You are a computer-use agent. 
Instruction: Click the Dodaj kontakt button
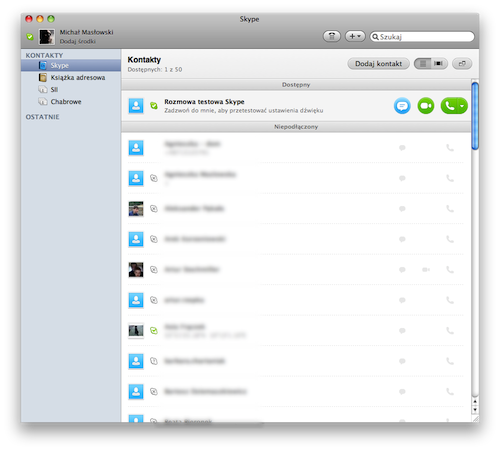coord(378,64)
